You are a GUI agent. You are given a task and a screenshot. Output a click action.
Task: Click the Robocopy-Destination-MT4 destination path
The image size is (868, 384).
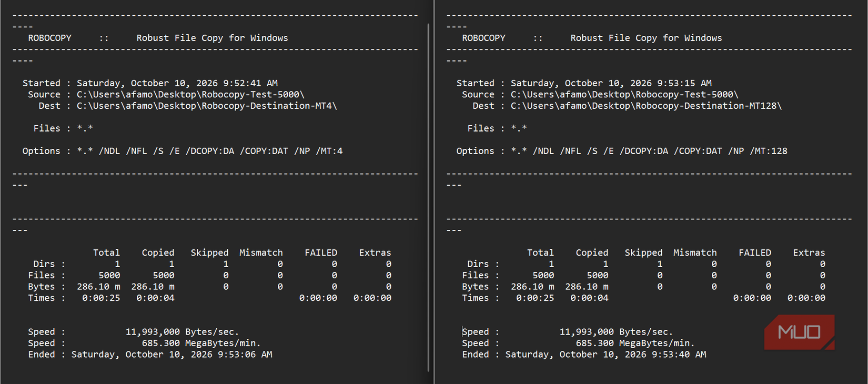(x=207, y=106)
